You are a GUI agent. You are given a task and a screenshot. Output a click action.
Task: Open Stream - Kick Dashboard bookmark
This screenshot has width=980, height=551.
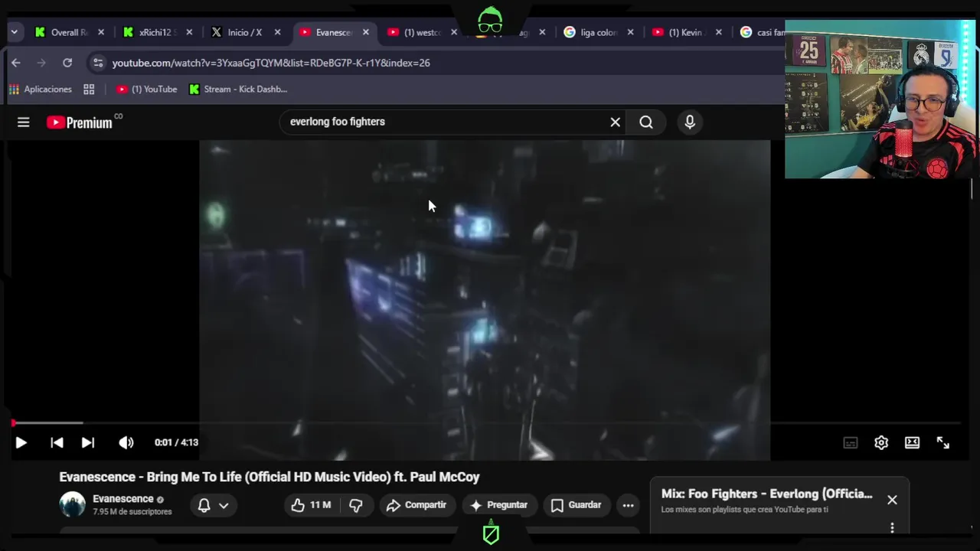238,90
